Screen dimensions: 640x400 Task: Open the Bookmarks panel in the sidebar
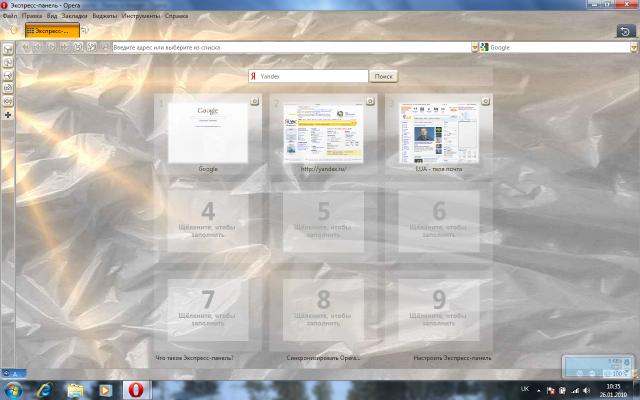(x=8, y=49)
